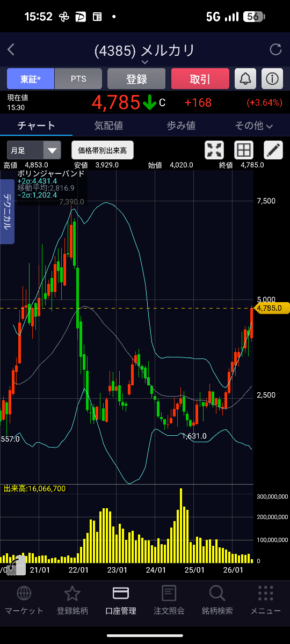The image size is (290, 644).
Task: Tap the back arrow icon
Action: click(x=11, y=50)
